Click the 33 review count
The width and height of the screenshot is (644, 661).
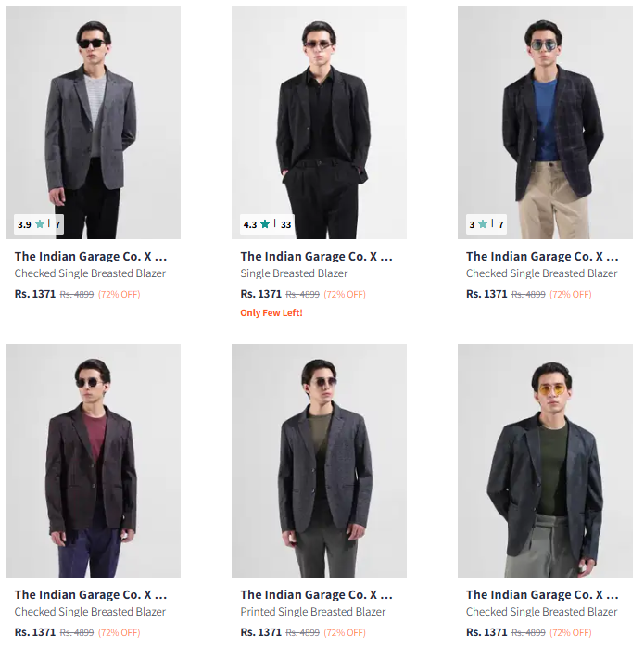coord(285,224)
